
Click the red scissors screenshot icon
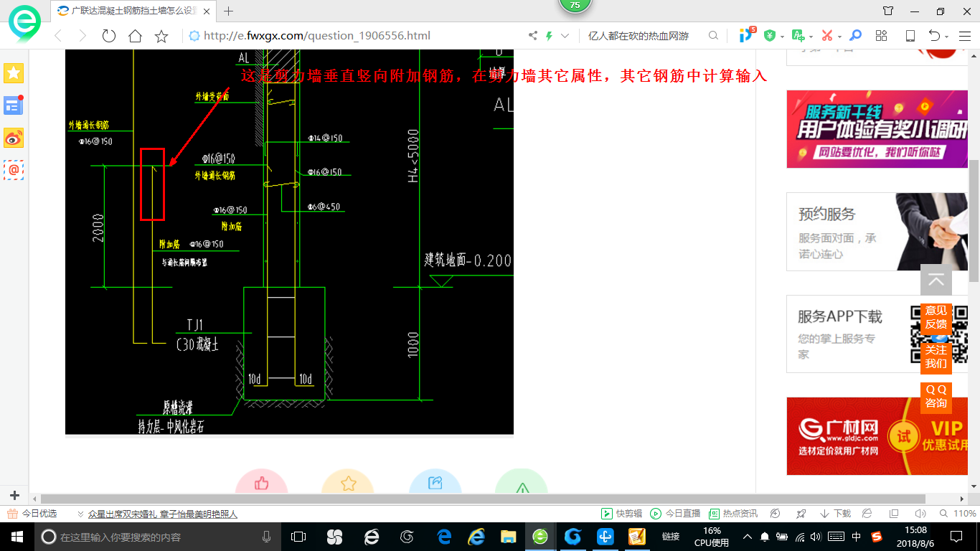827,36
